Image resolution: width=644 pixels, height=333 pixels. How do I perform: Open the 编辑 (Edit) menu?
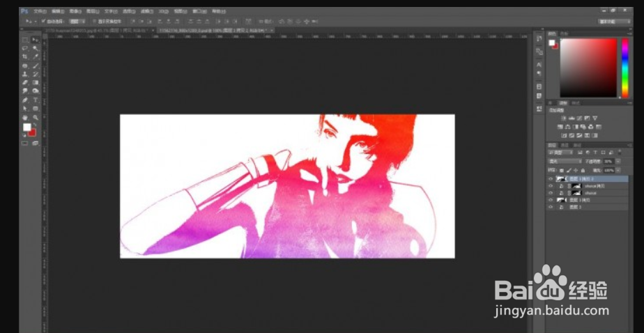tap(57, 11)
